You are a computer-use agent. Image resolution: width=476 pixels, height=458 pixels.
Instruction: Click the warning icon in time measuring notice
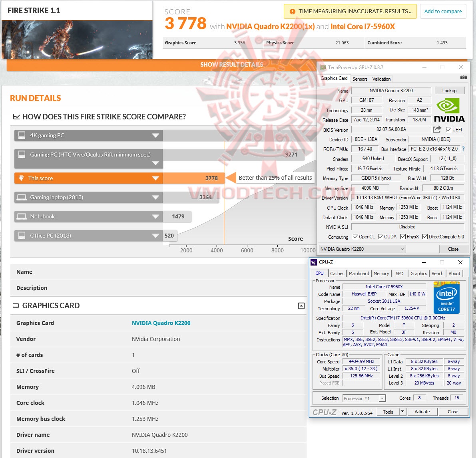[x=292, y=12]
